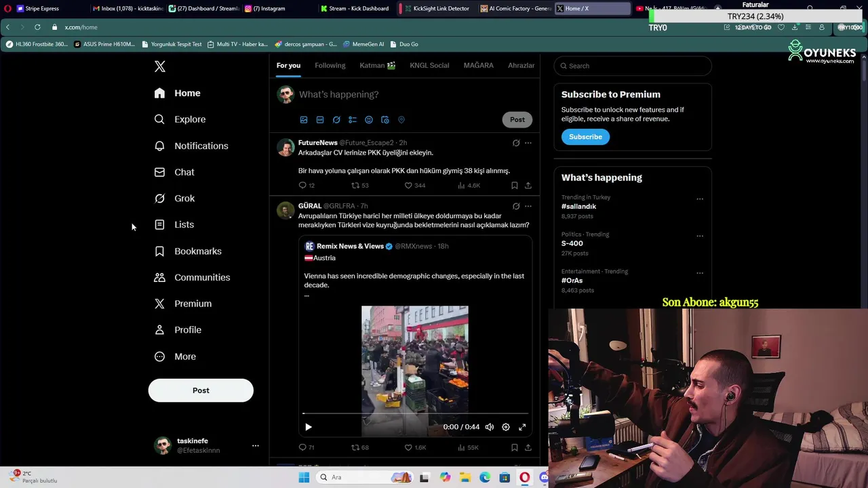Screen dimensions: 868x488
Task: Open Explore in the sidebar
Action: (x=180, y=119)
